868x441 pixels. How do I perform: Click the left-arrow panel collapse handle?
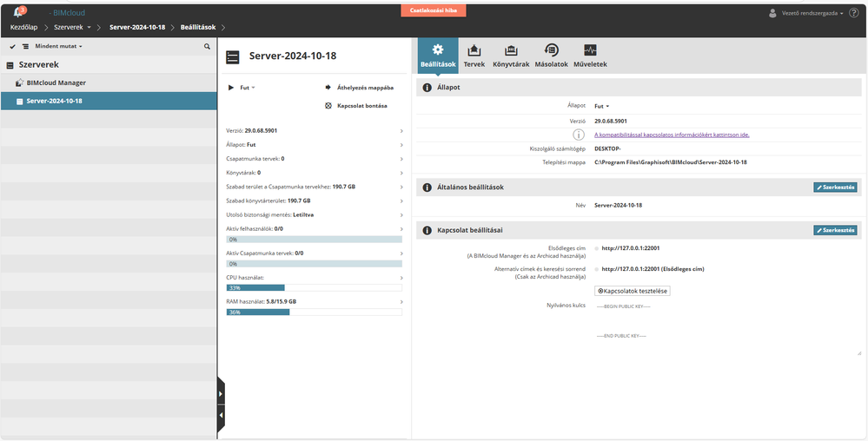tap(221, 415)
